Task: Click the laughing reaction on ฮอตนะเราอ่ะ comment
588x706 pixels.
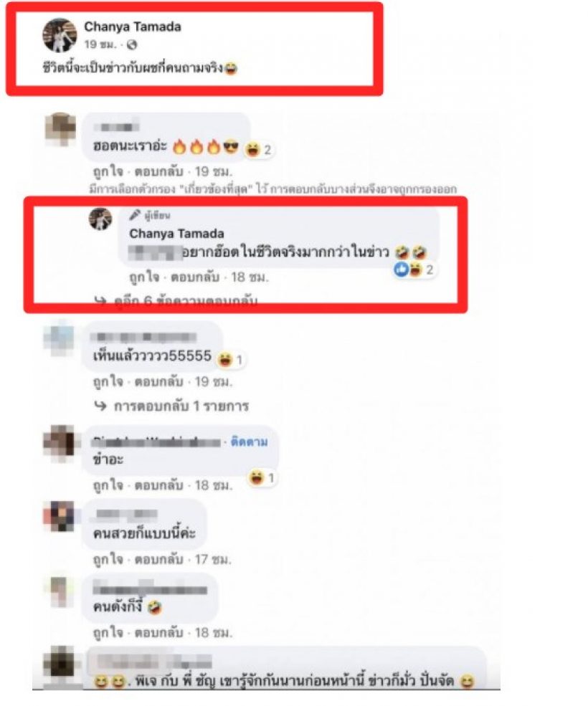Action: [x=259, y=150]
